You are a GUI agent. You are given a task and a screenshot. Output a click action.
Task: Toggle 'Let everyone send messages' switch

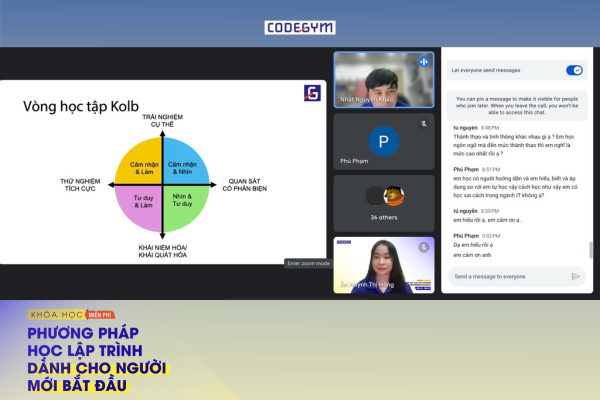tap(574, 70)
